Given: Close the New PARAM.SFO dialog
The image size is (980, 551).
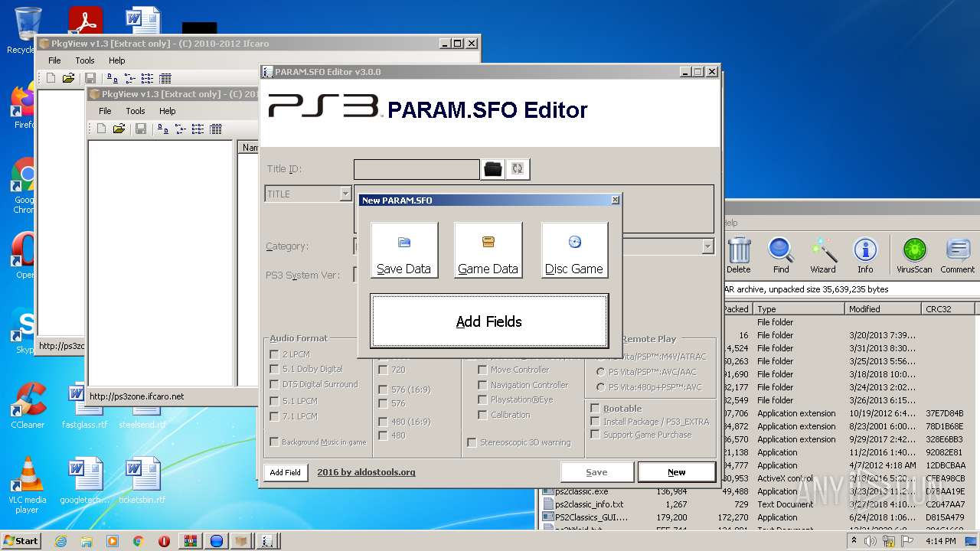Looking at the screenshot, I should [x=615, y=200].
